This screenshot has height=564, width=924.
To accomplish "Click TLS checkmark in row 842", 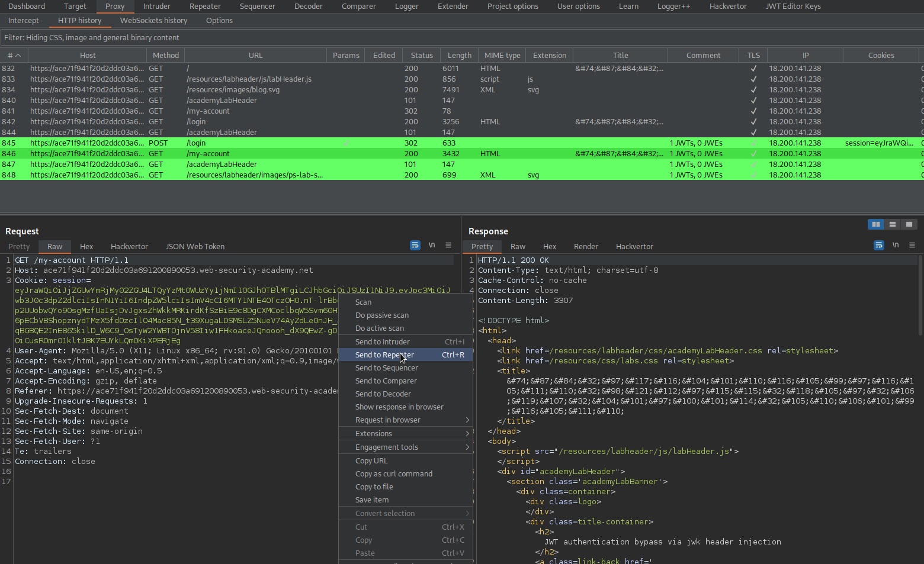I will [x=753, y=122].
